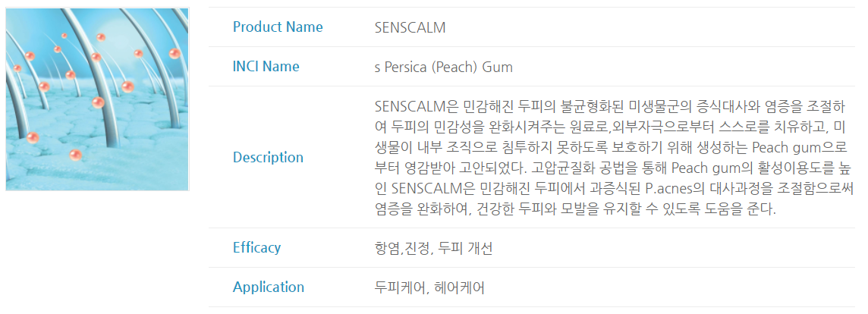Click the Application label

click(x=269, y=287)
